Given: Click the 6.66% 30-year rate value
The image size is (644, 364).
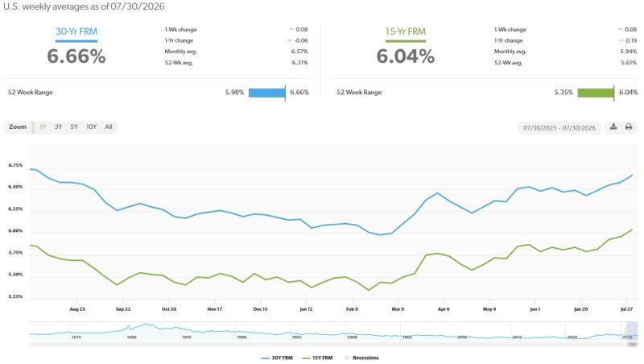Looking at the screenshot, I should pyautogui.click(x=76, y=56).
